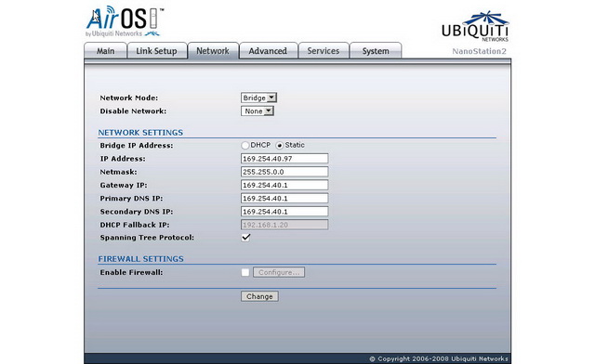This screenshot has width=595, height=364.
Task: Click the Netmask input field
Action: coord(284,172)
